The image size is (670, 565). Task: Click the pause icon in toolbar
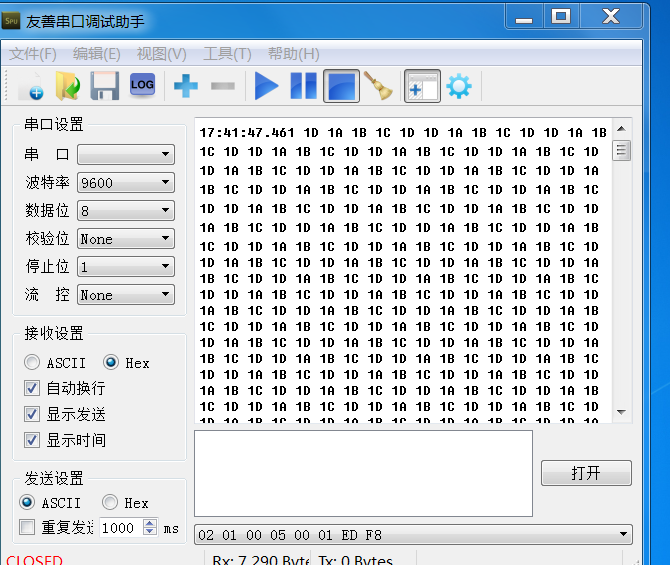(x=303, y=87)
